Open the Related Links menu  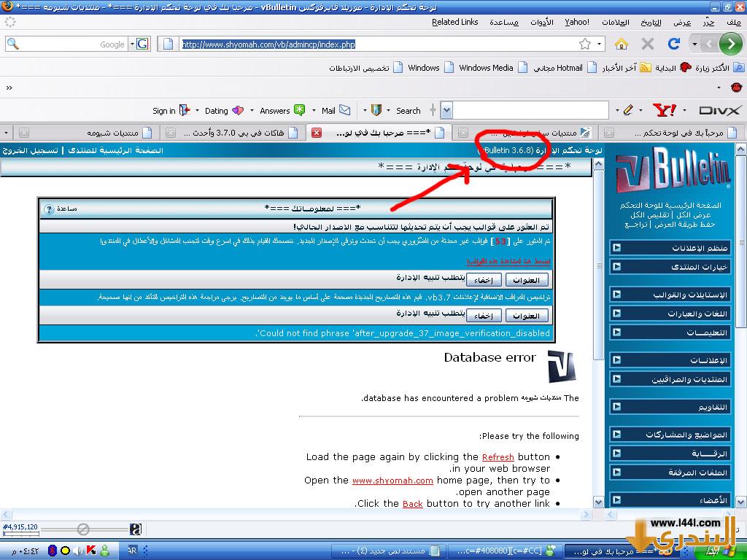point(455,22)
